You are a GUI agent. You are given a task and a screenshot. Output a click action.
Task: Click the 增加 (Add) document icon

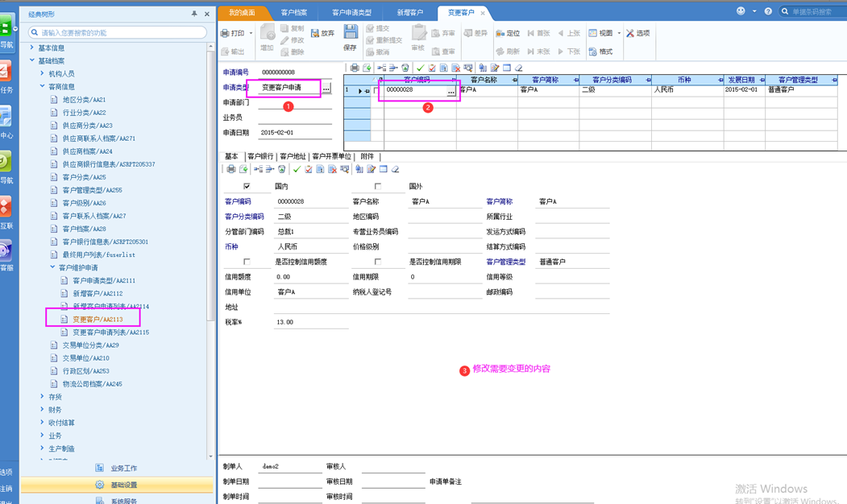(x=268, y=32)
